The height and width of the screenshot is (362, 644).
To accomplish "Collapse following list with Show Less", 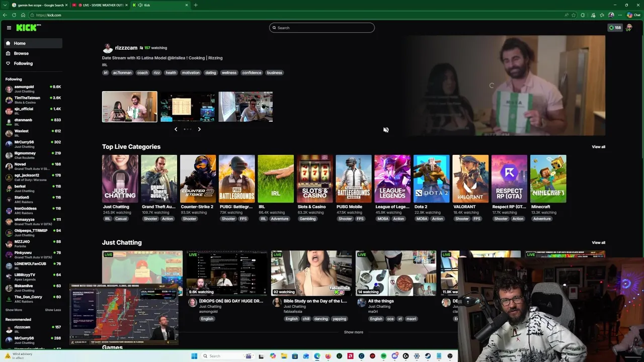I will (53, 310).
